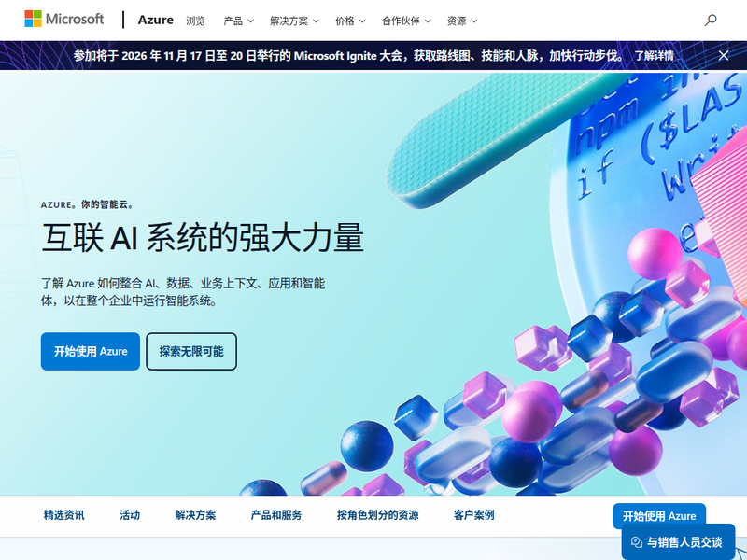Click the Microsoft logo

[x=64, y=19]
